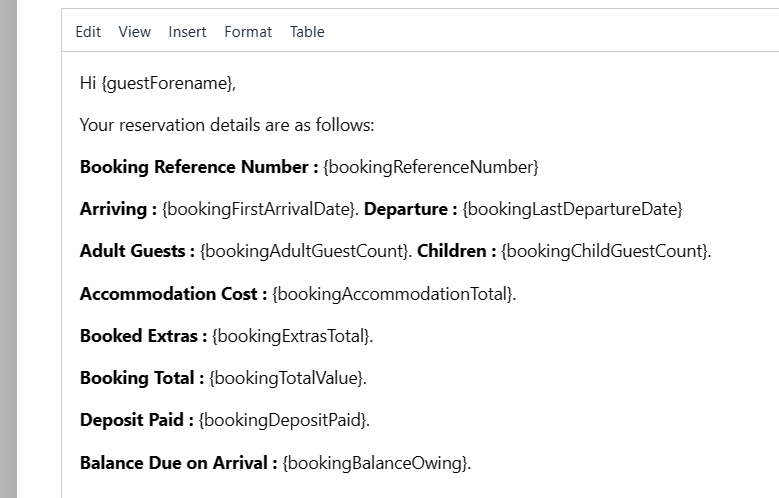Click the {bookingBalanceOwing} placeholder
The height and width of the screenshot is (498, 779).
pyautogui.click(x=376, y=463)
